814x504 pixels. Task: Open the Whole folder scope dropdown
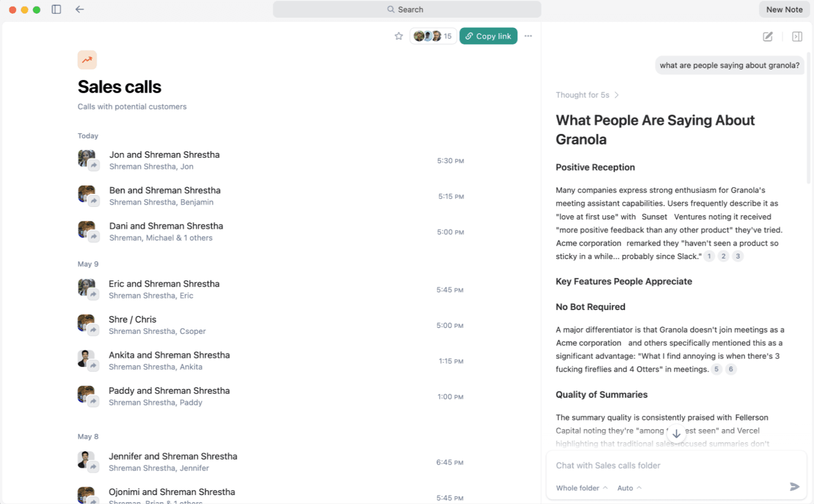point(580,487)
